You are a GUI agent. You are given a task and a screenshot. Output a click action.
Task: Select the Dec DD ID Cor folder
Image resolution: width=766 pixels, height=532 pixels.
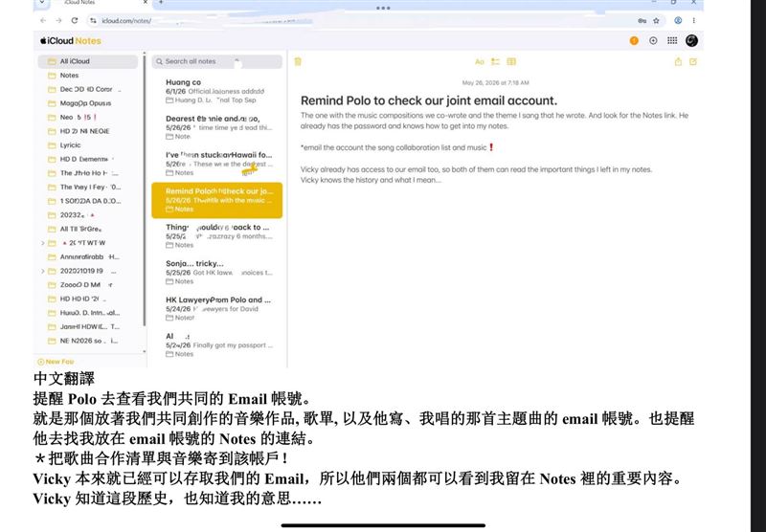[x=88, y=89]
